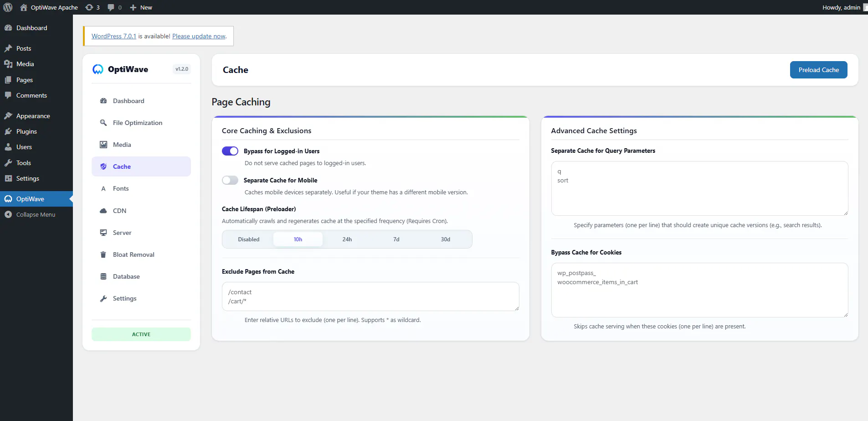Open File Optimization magnifier icon
Viewport: 868px width, 421px height.
(x=103, y=123)
